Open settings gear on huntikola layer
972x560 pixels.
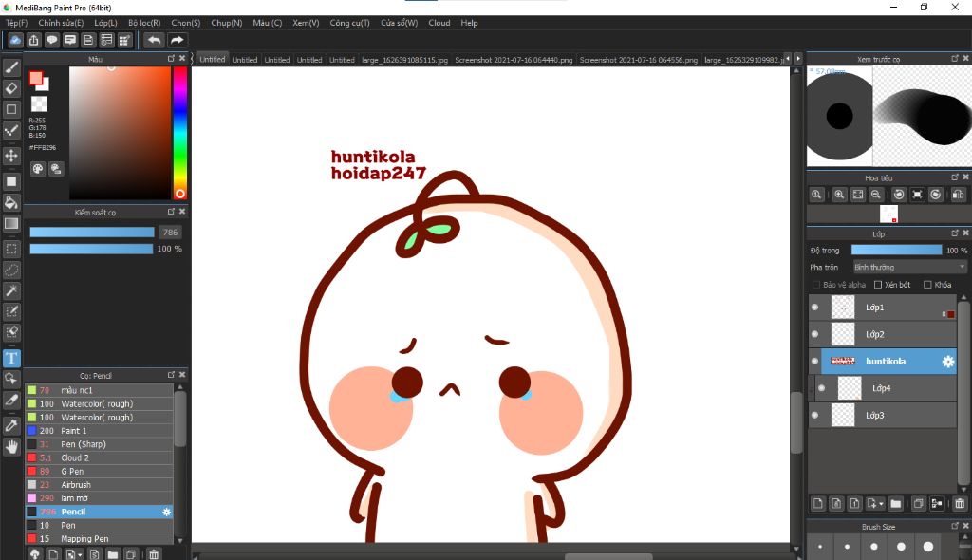(948, 362)
